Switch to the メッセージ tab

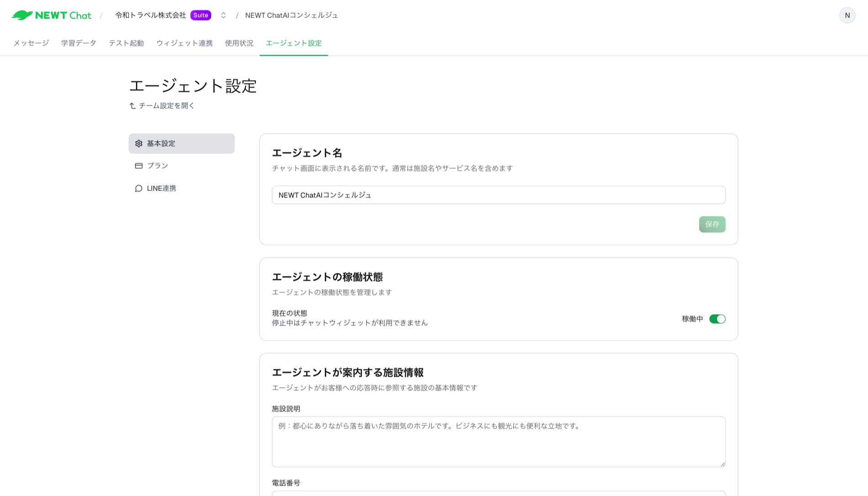click(30, 43)
